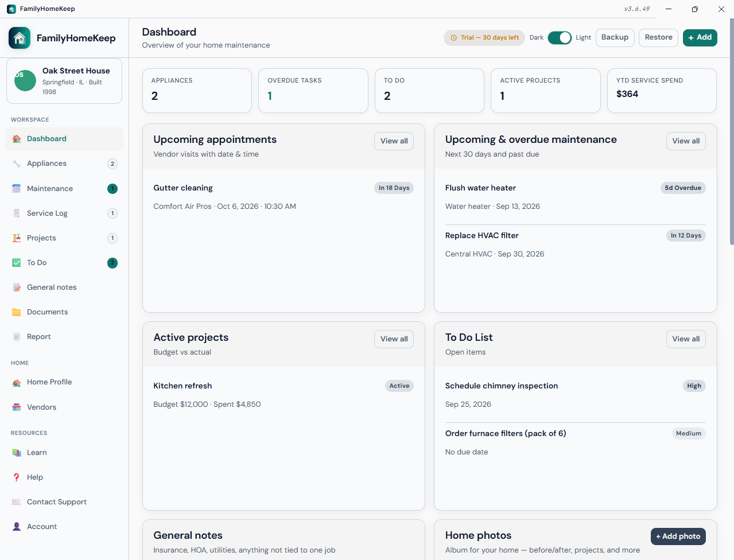Click the Appliances wrench icon

[x=17, y=164]
